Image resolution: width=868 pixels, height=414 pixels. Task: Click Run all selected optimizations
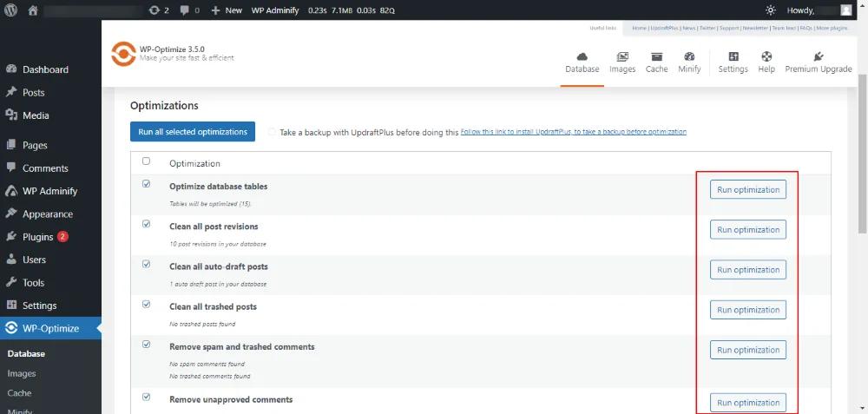(x=193, y=132)
